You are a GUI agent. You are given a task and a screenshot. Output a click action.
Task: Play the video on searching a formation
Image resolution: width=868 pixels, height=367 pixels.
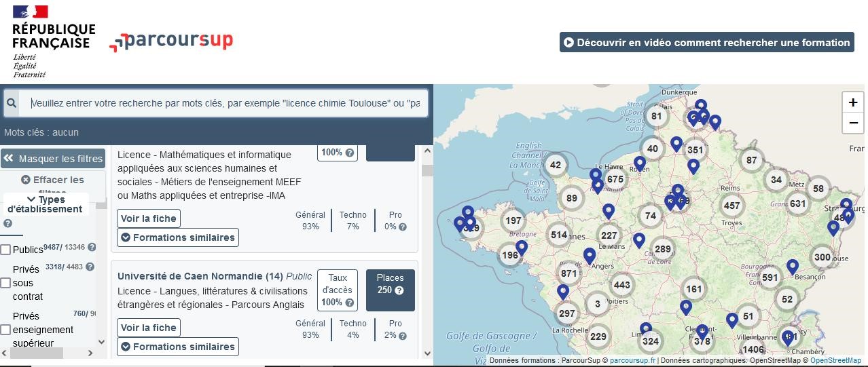[706, 42]
